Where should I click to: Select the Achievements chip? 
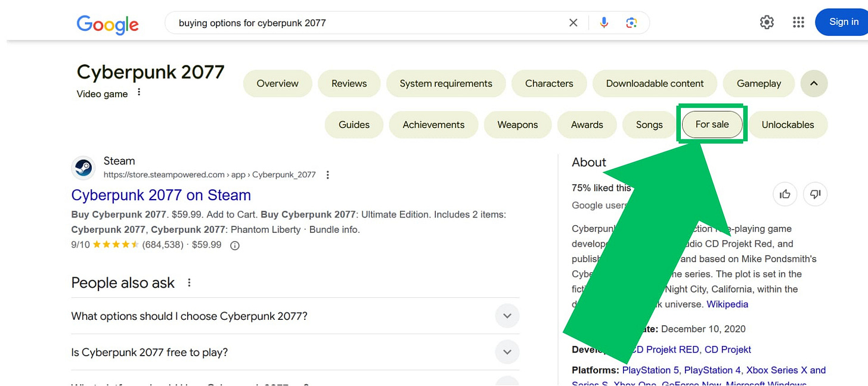433,124
